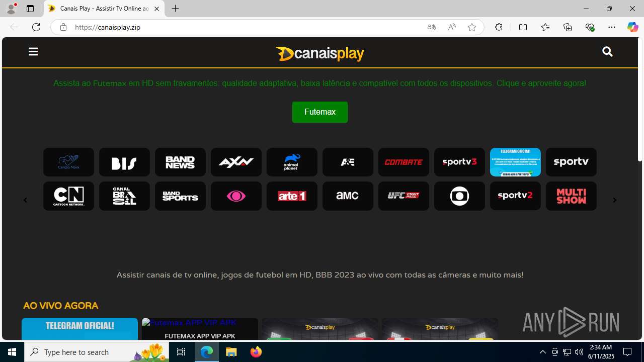Open the SporTV3 channel tile

[x=459, y=162]
